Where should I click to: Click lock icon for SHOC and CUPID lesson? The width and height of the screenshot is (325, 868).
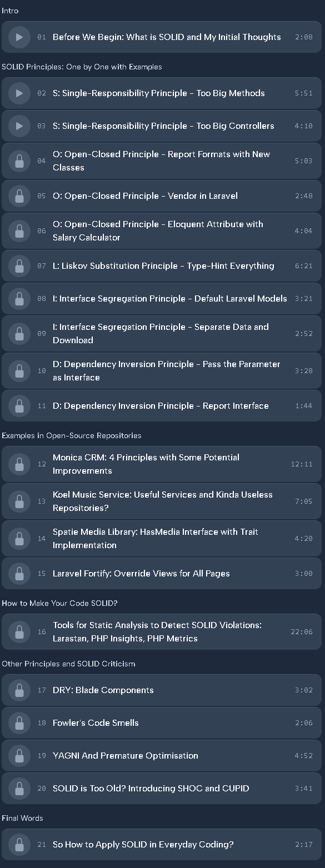coord(19,789)
